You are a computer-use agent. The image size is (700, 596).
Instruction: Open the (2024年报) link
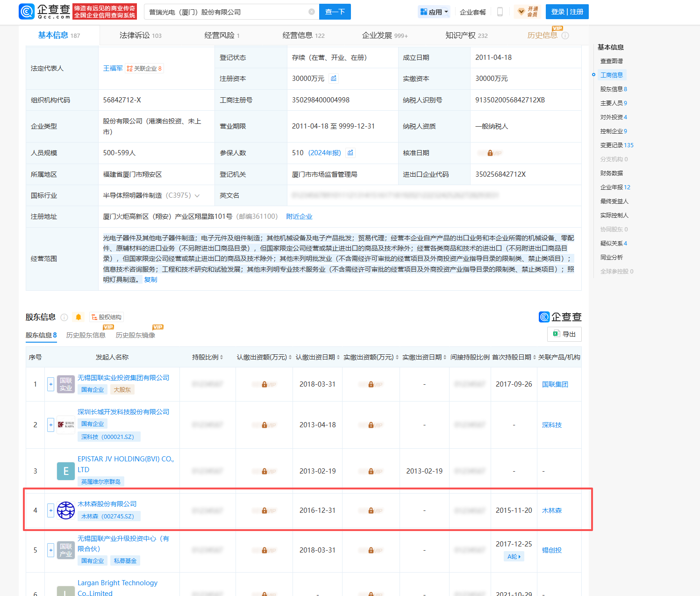click(x=325, y=153)
